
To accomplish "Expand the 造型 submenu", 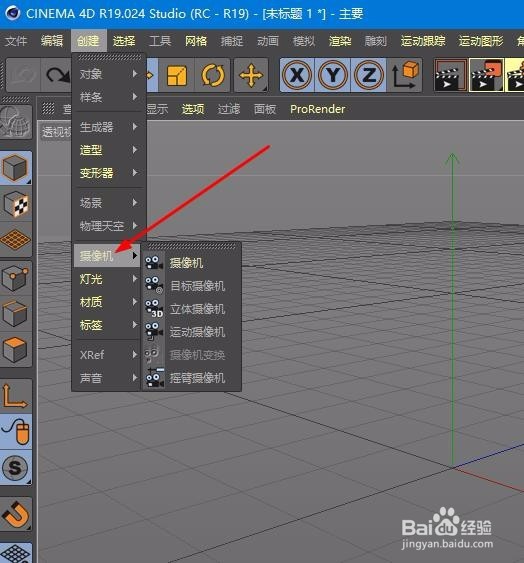I will click(x=109, y=150).
